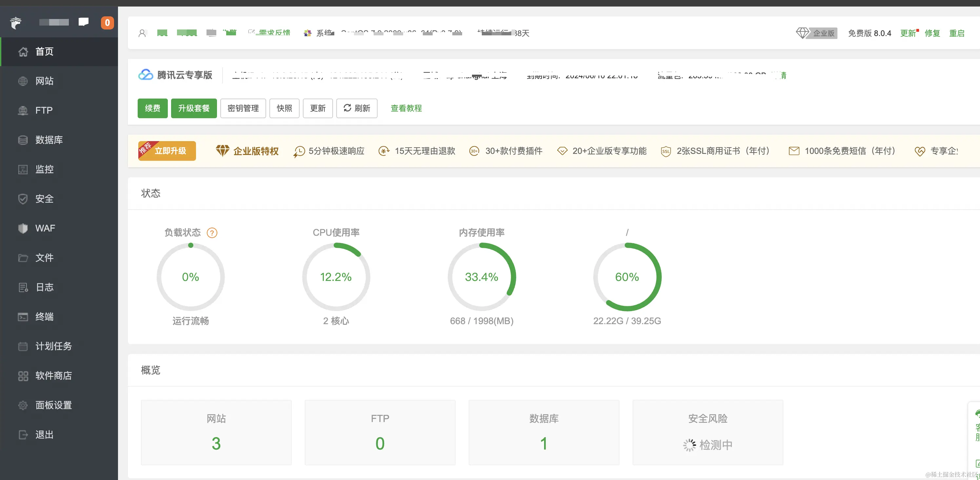The image size is (980, 480).
Task: Click the Logout (退出) sidebar icon
Action: coord(23,434)
